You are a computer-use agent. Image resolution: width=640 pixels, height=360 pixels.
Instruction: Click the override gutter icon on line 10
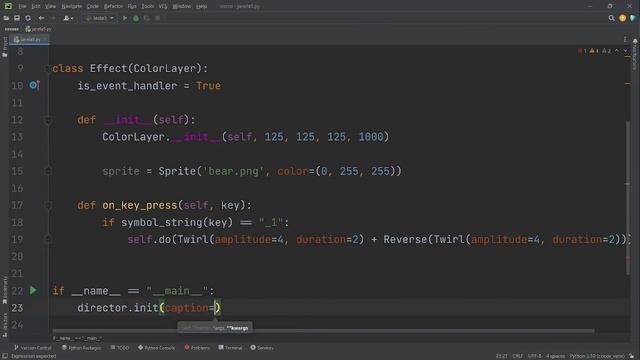(34, 85)
